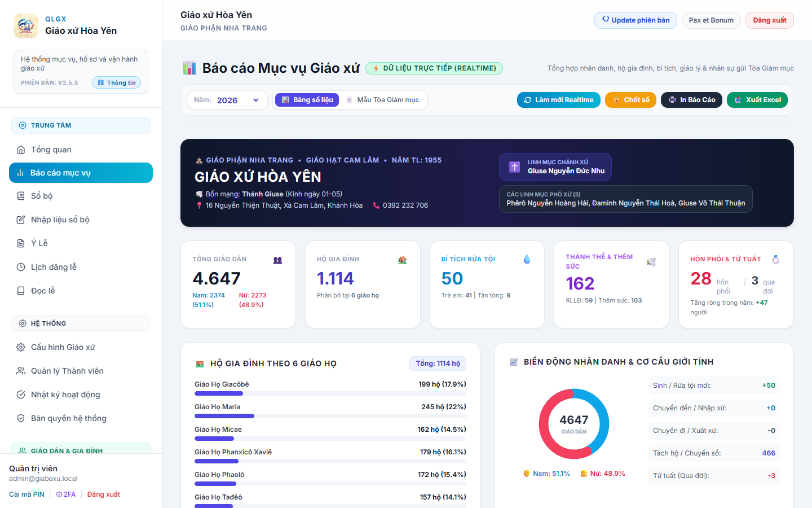Click Update phiên bản button
The width and height of the screenshot is (812, 508).
tap(636, 20)
